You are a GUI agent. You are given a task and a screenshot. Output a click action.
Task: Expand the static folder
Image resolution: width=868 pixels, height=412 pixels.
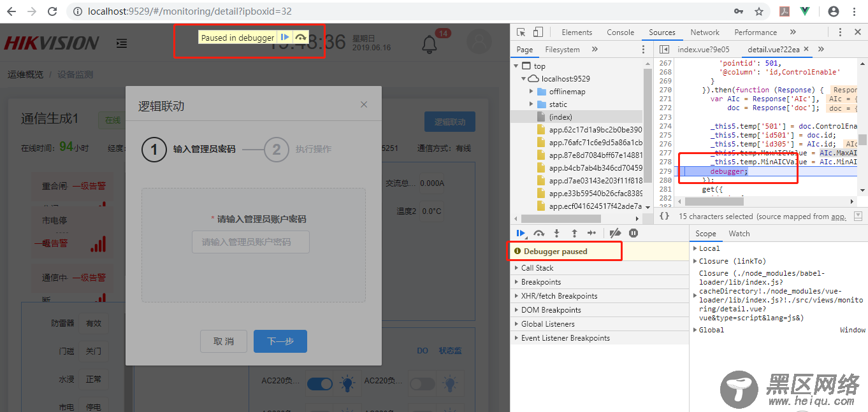[532, 104]
